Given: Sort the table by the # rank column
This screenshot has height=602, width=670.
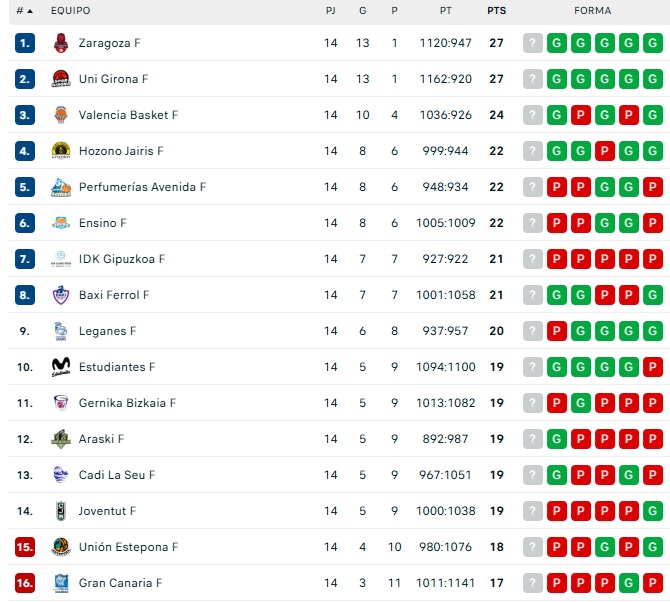Looking at the screenshot, I should (24, 11).
